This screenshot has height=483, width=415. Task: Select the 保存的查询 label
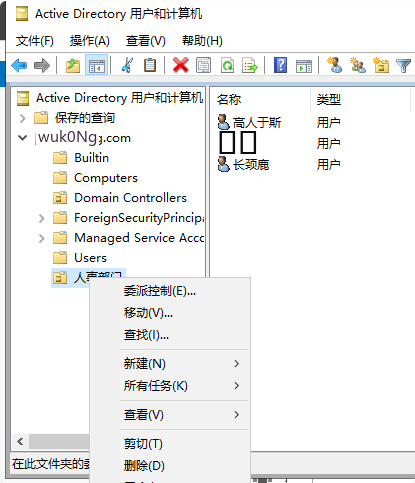(x=85, y=118)
